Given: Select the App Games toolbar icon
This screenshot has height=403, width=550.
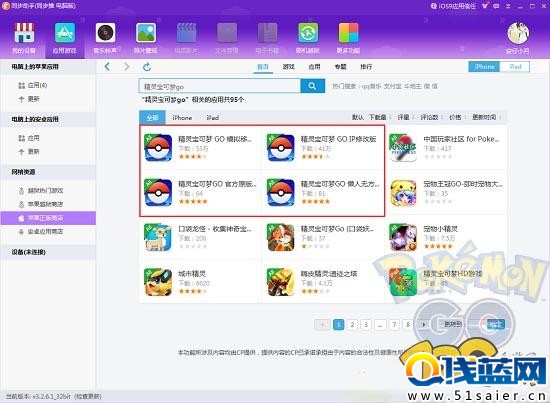Looking at the screenshot, I should click(65, 32).
